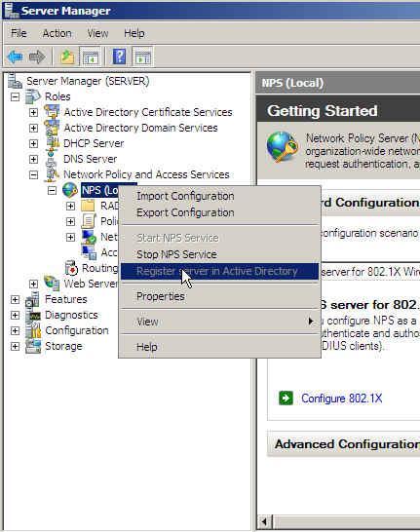The width and height of the screenshot is (420, 532).
Task: Click the NPS (Local) globe icon
Action: point(70,190)
